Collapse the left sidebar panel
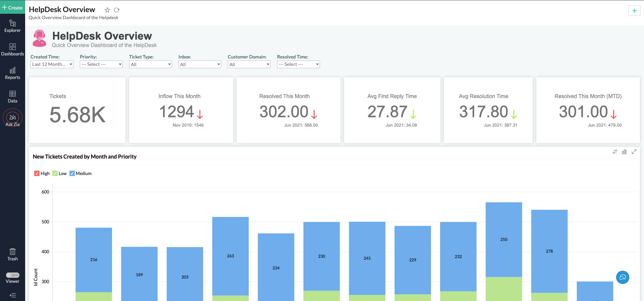 coord(12,295)
